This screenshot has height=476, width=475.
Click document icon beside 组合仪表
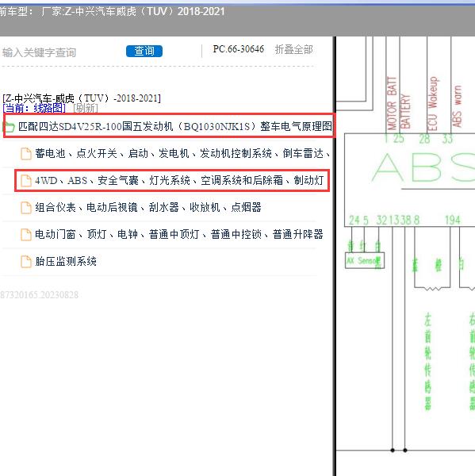click(26, 208)
